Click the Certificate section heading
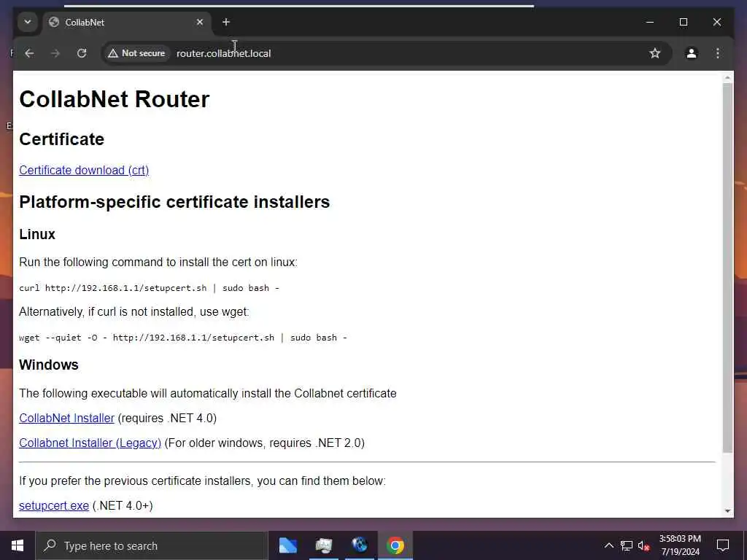 coord(61,139)
